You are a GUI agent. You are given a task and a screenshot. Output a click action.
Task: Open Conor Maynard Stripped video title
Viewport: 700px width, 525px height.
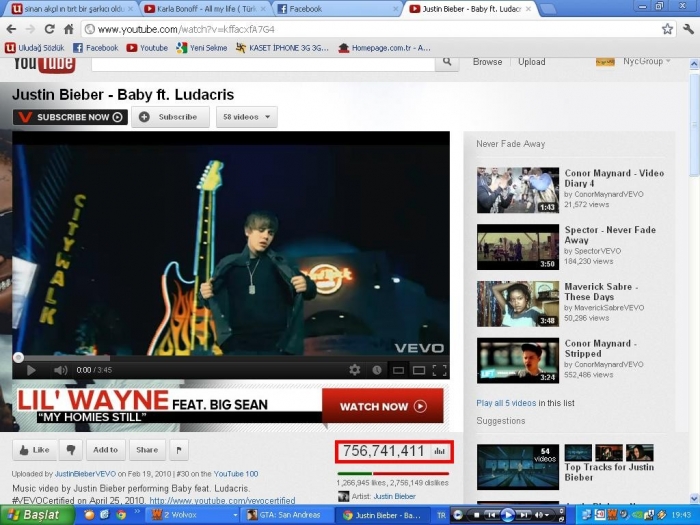(600, 349)
